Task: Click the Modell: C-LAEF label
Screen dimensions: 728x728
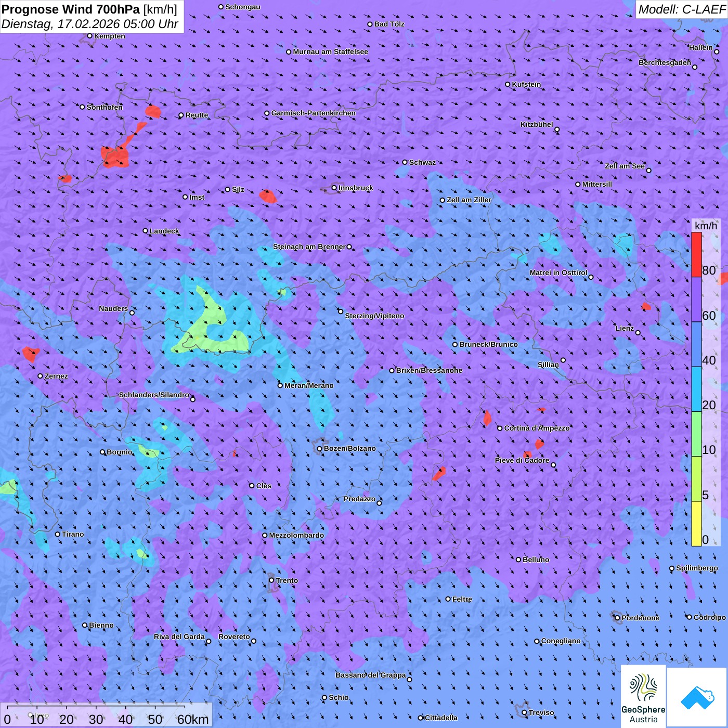Action: (x=682, y=9)
